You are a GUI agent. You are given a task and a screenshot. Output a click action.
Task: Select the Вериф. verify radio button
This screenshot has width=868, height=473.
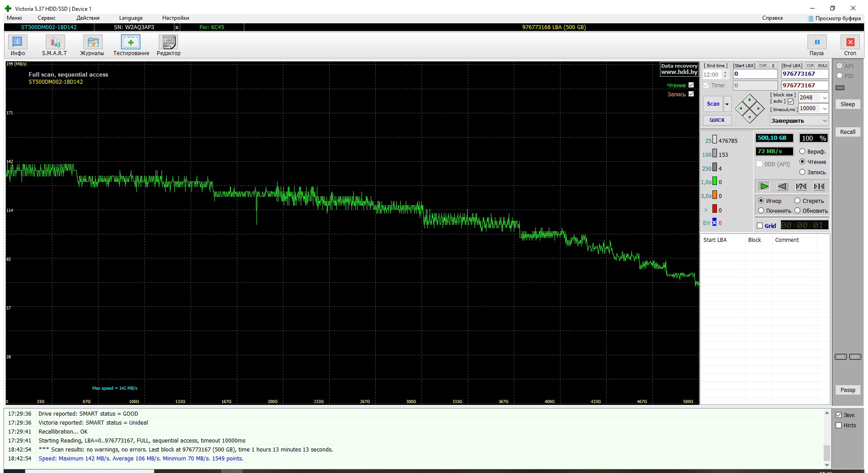pyautogui.click(x=803, y=151)
